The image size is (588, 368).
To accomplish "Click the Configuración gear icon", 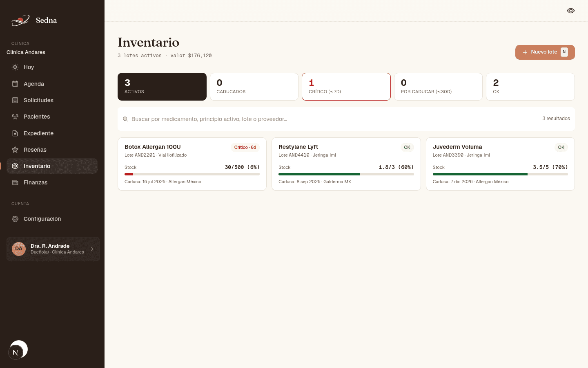I will (x=15, y=219).
